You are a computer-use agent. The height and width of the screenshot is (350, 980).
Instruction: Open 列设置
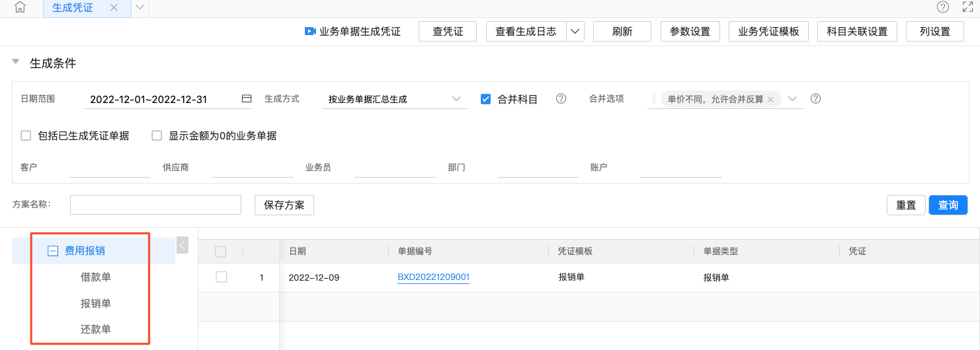(x=935, y=31)
